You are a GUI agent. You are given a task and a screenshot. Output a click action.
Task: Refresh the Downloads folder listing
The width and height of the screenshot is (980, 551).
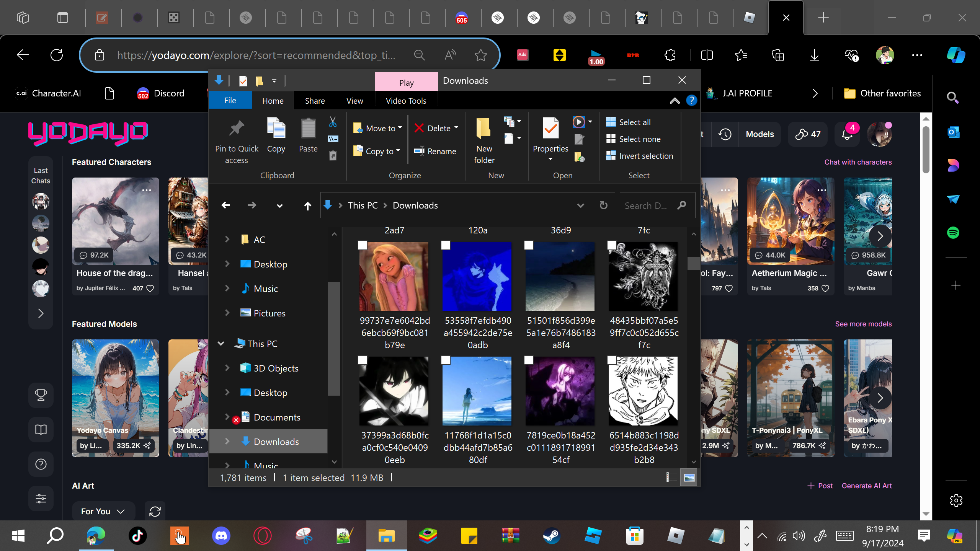tap(603, 205)
